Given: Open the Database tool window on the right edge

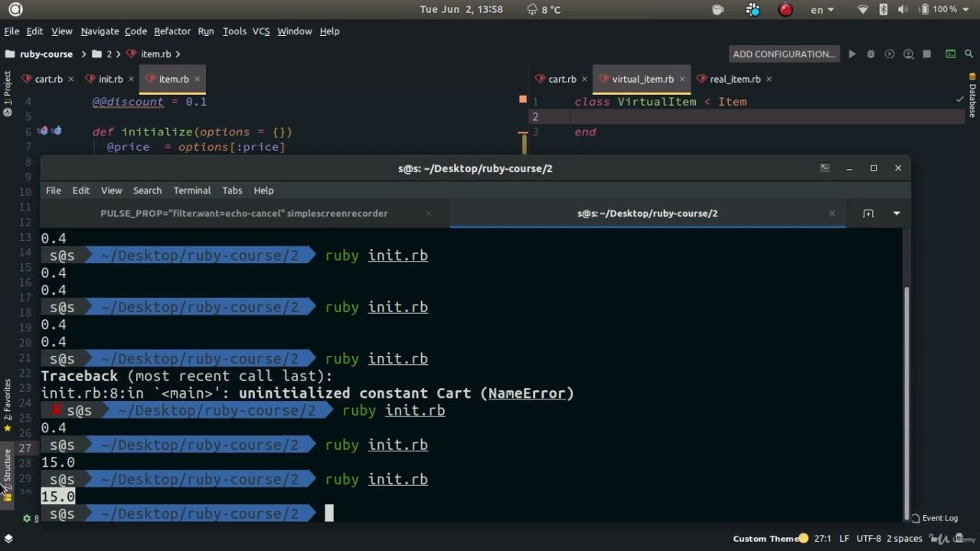Looking at the screenshot, I should [972, 96].
